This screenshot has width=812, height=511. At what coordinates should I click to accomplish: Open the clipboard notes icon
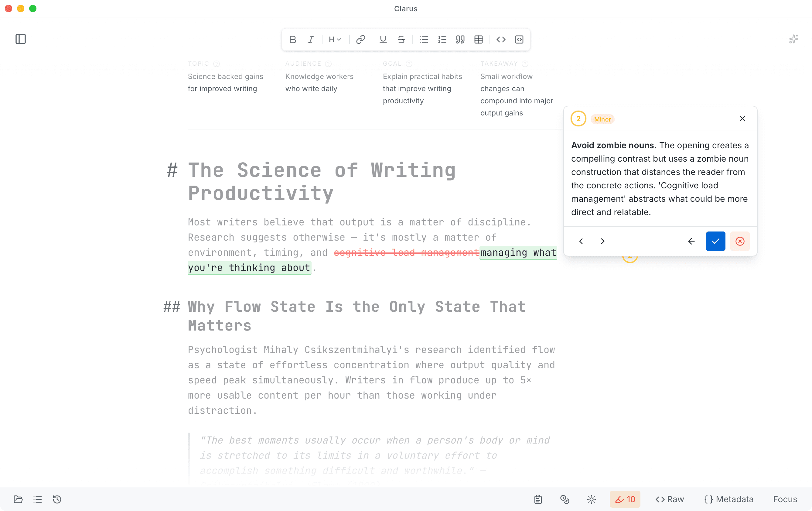tap(538, 499)
